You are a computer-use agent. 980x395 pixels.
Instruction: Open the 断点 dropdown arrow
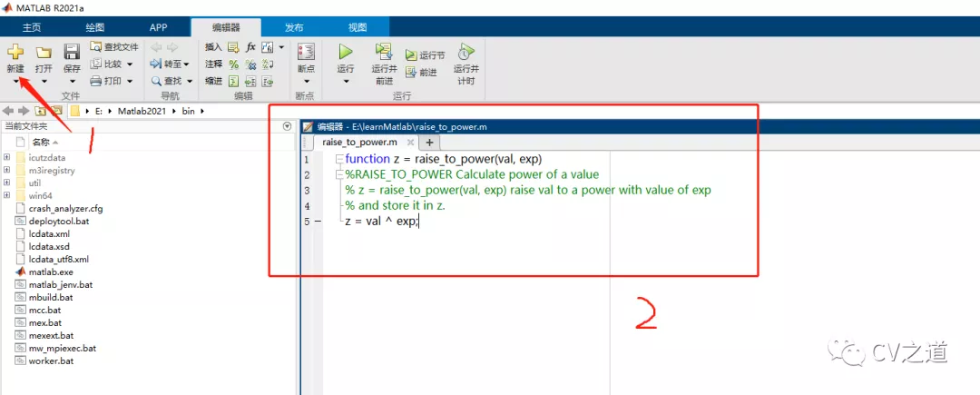(x=307, y=81)
